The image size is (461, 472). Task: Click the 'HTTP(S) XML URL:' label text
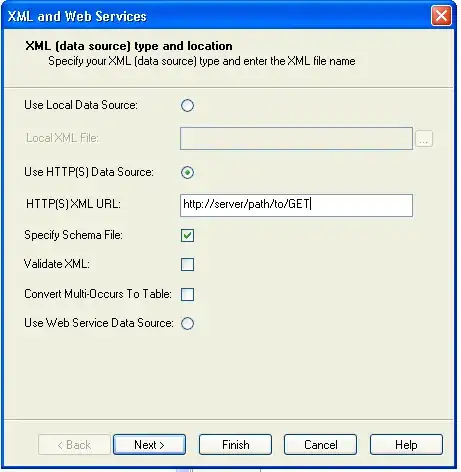pyautogui.click(x=73, y=204)
